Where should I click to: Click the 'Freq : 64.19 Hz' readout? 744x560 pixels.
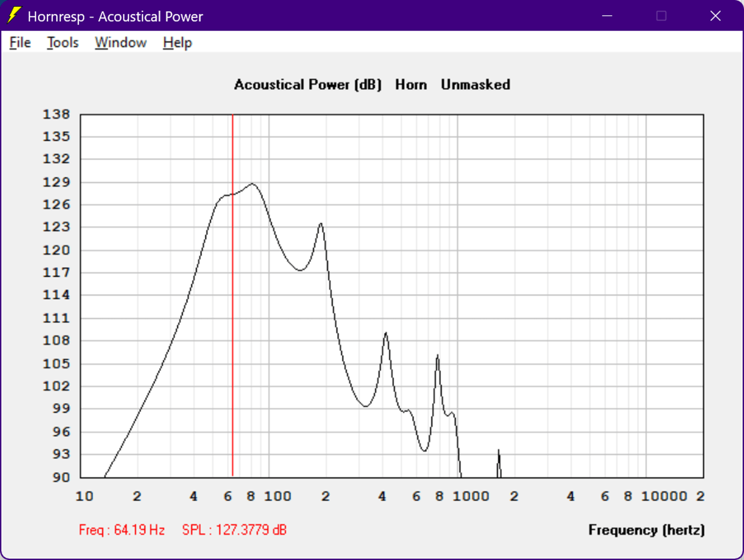coord(121,530)
